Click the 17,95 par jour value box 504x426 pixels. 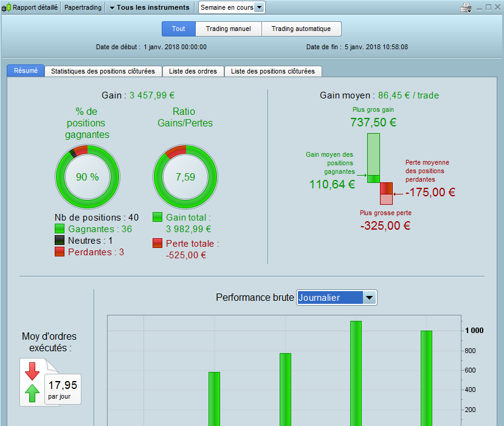[x=63, y=389]
